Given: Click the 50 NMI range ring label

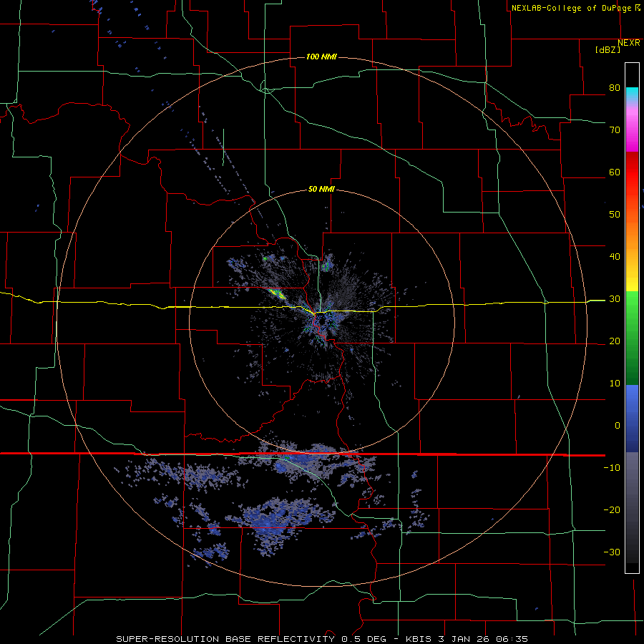Looking at the screenshot, I should click(321, 190).
